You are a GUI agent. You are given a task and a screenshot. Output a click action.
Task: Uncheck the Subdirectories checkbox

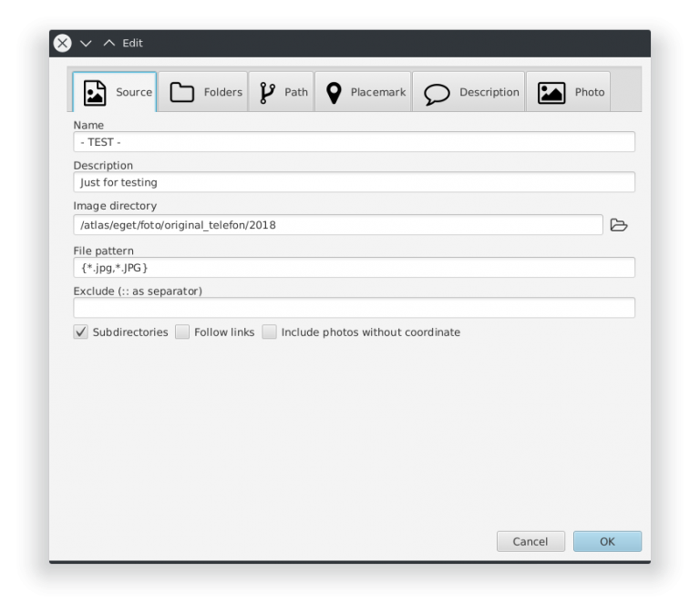[x=81, y=332]
